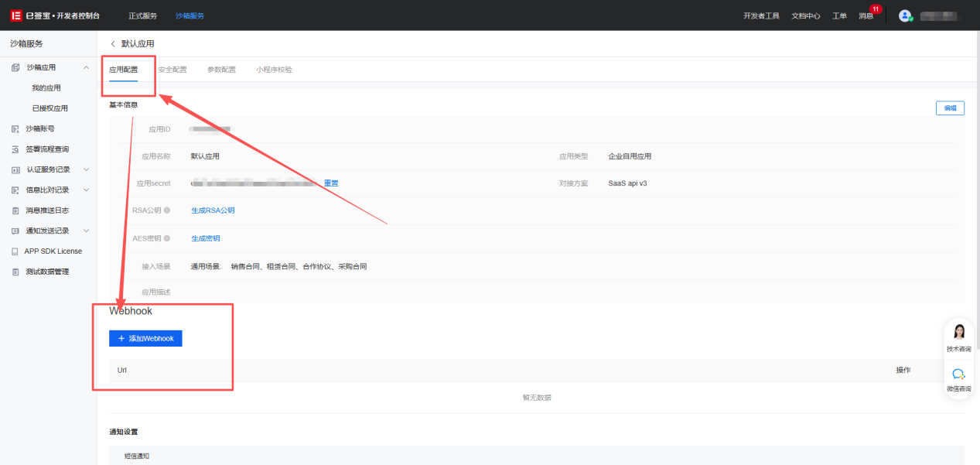The height and width of the screenshot is (465, 980).
Task: Click the 生成RSA公钥 link
Action: click(x=213, y=210)
